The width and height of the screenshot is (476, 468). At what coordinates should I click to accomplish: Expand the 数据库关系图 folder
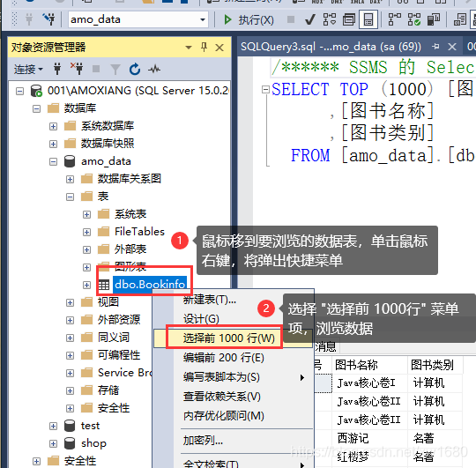(71, 179)
